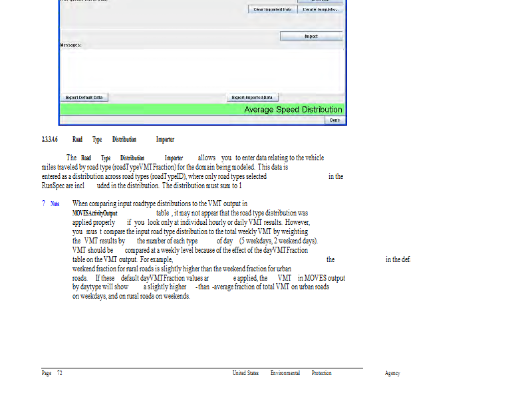The image size is (532, 411).
Task: Click the green Average Speed Distribution bar
Action: tap(203, 109)
